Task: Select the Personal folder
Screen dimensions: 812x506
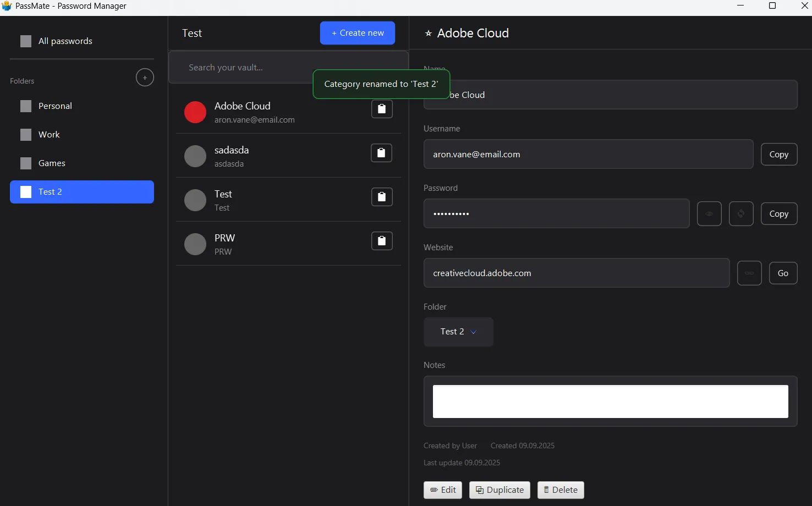Action: (82, 106)
